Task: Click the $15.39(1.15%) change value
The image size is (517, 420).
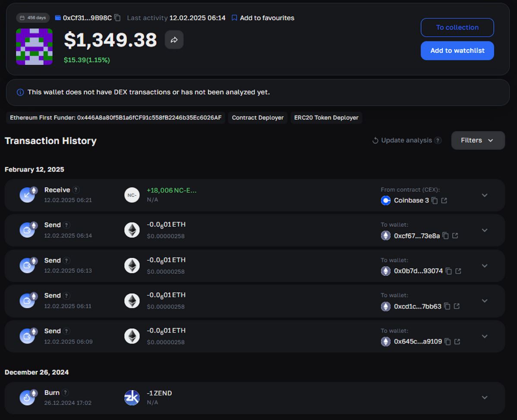Action: (x=87, y=60)
